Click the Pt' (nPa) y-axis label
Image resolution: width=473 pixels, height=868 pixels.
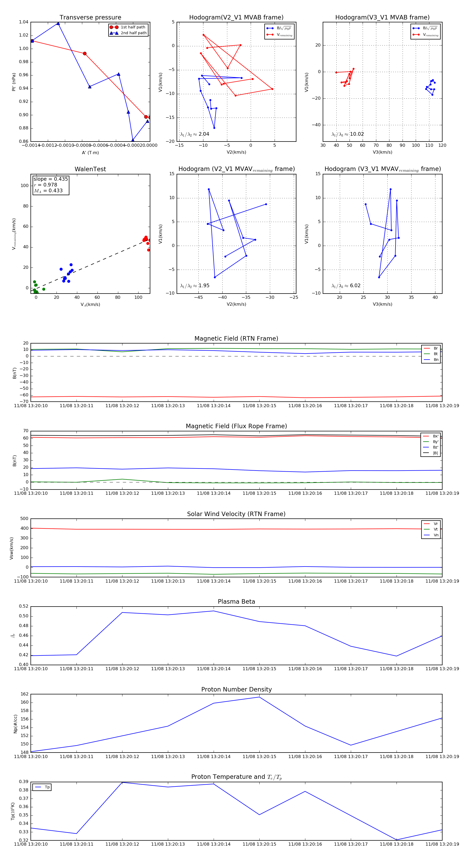[14, 82]
